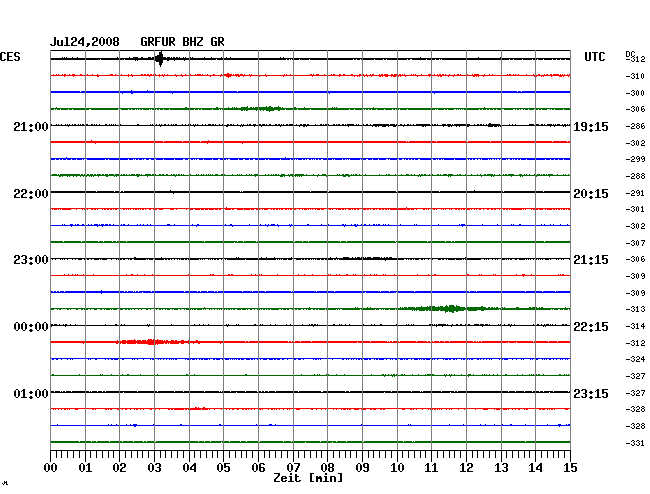Click the 01:00 local time label
Image resolution: width=650 pixels, height=494 pixels.
pyautogui.click(x=31, y=393)
